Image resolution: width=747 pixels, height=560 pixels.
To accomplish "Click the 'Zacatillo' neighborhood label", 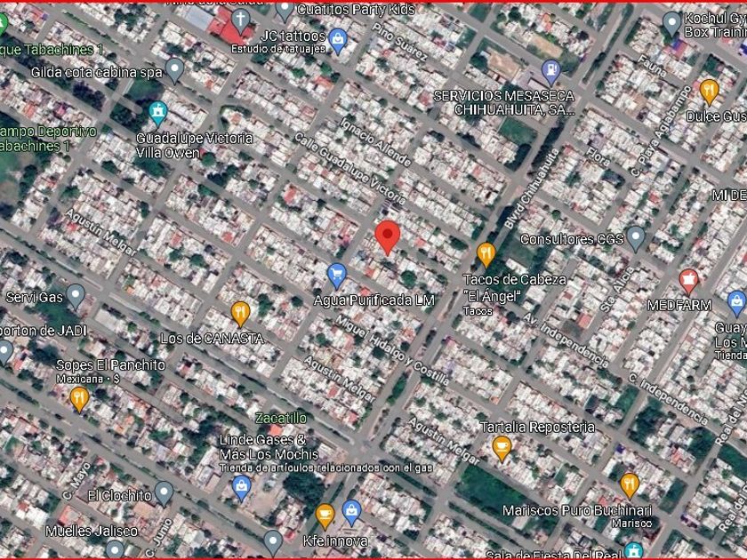I will [x=281, y=418].
